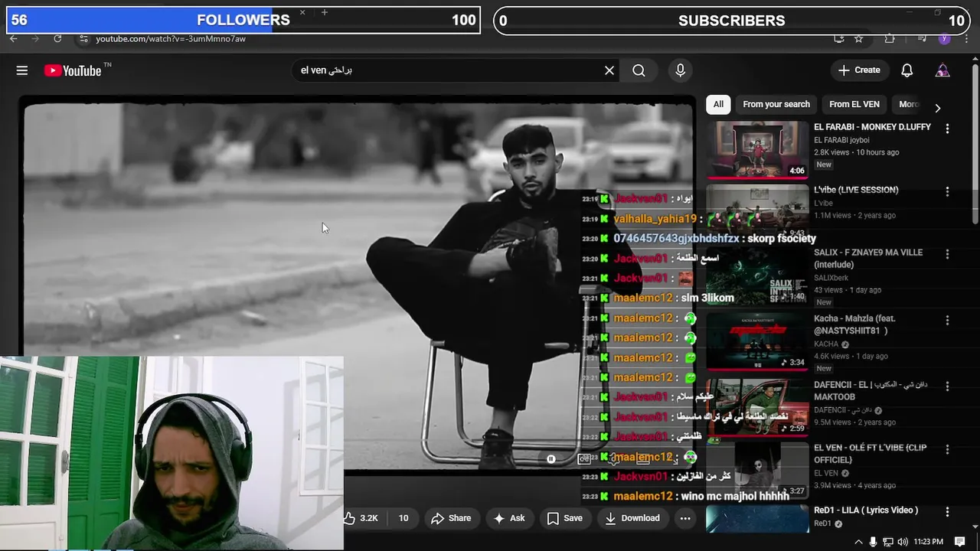Click the Ask button
The height and width of the screenshot is (551, 980).
510,518
